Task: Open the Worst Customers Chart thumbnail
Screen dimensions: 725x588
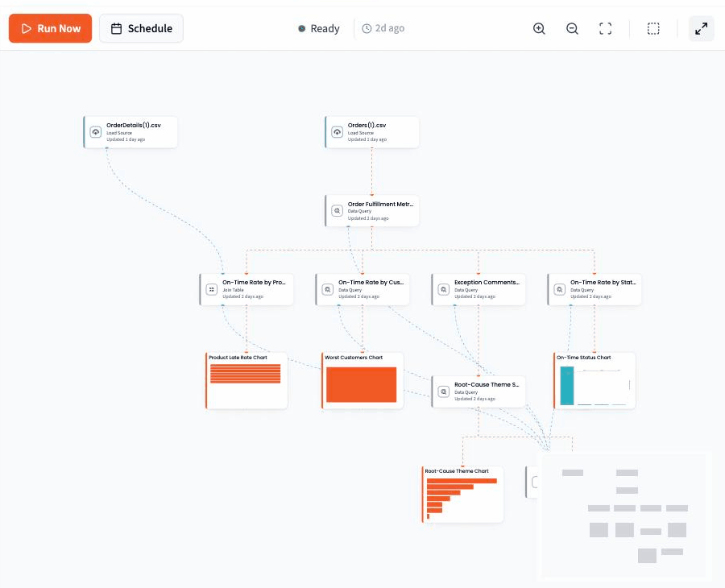Action: (362, 380)
